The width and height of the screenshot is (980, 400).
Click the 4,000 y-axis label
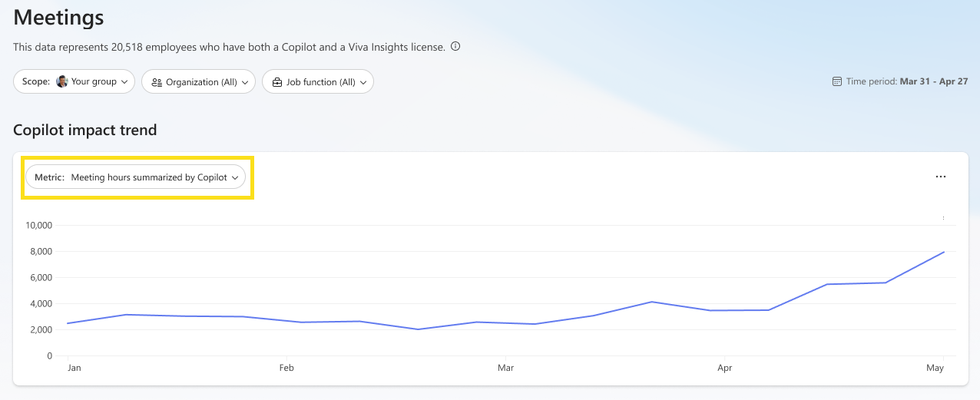pyautogui.click(x=40, y=303)
